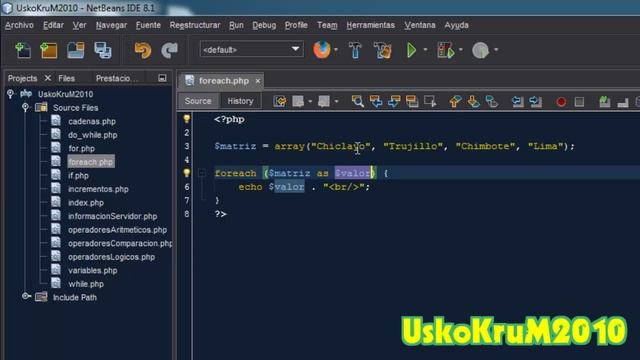
Task: Click Shift Line Right icon
Action: (x=536, y=101)
